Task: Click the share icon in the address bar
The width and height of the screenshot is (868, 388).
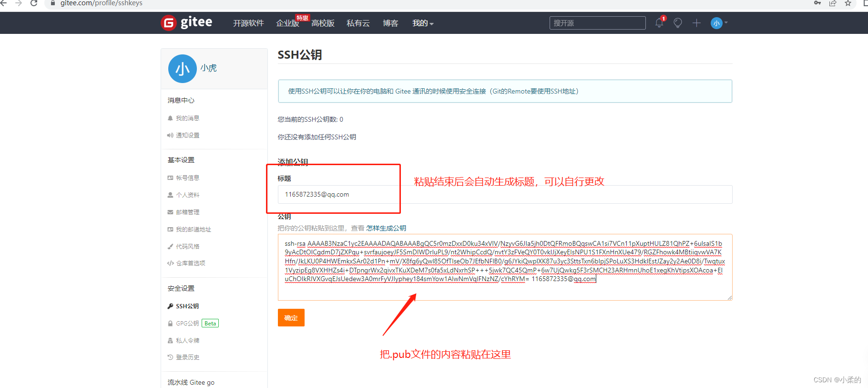Action: pos(833,3)
